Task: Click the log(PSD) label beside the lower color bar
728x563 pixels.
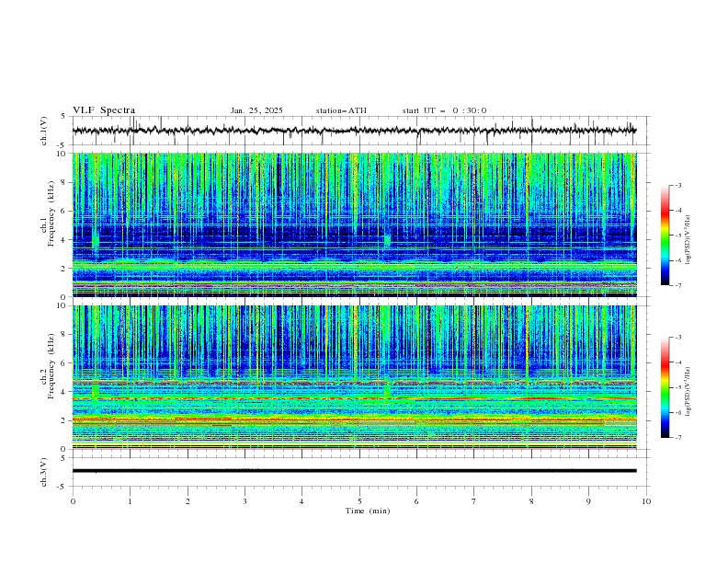Action: [x=688, y=392]
